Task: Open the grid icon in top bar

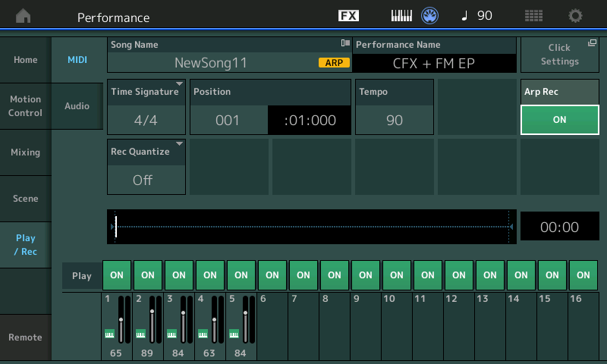Action: (533, 16)
